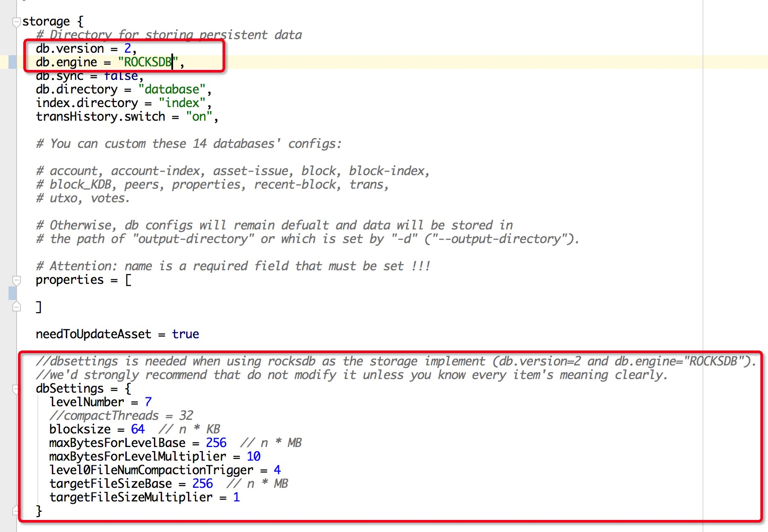Click the commented compactThreads = 32 line

[x=121, y=416]
